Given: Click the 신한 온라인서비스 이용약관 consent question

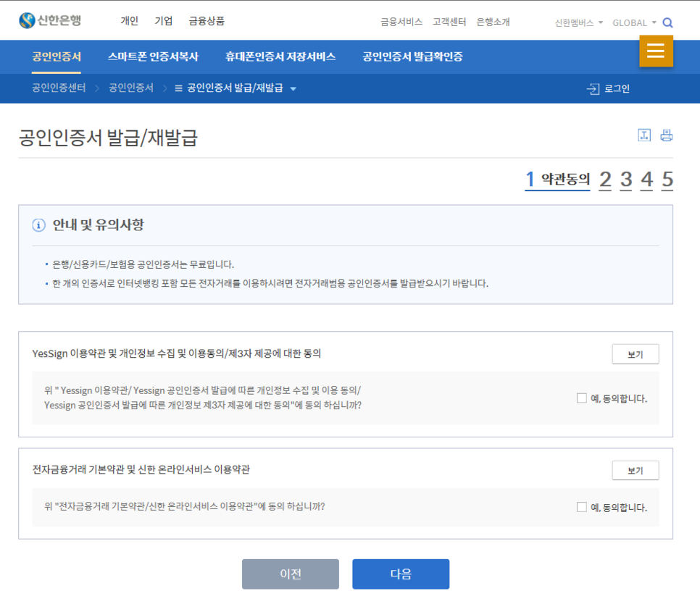Looking at the screenshot, I should [x=184, y=506].
